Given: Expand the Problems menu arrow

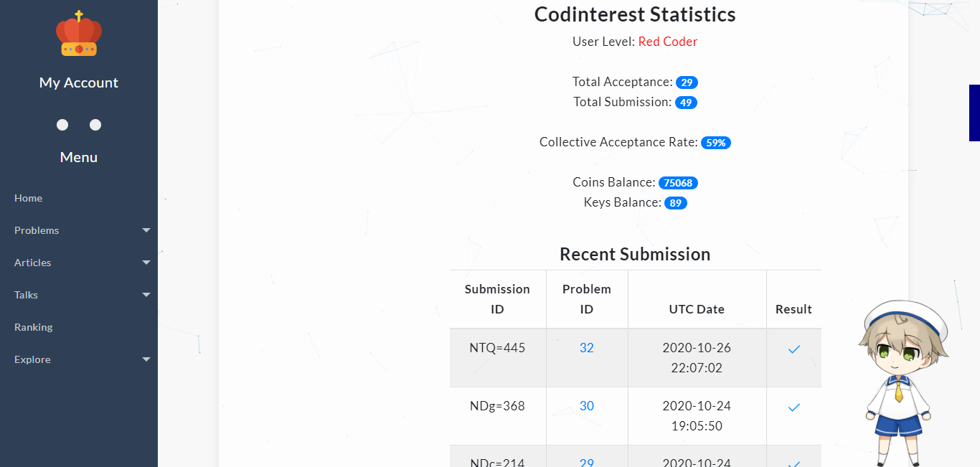Looking at the screenshot, I should tap(146, 230).
